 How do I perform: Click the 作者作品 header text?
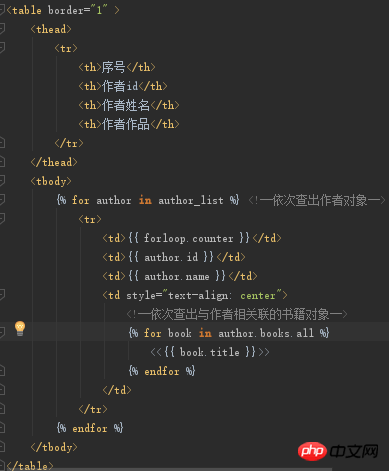point(126,124)
